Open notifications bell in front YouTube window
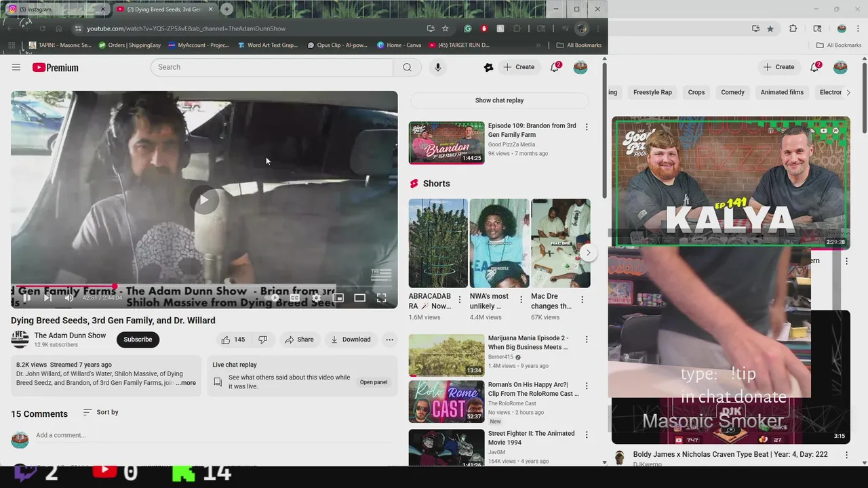 coord(555,67)
